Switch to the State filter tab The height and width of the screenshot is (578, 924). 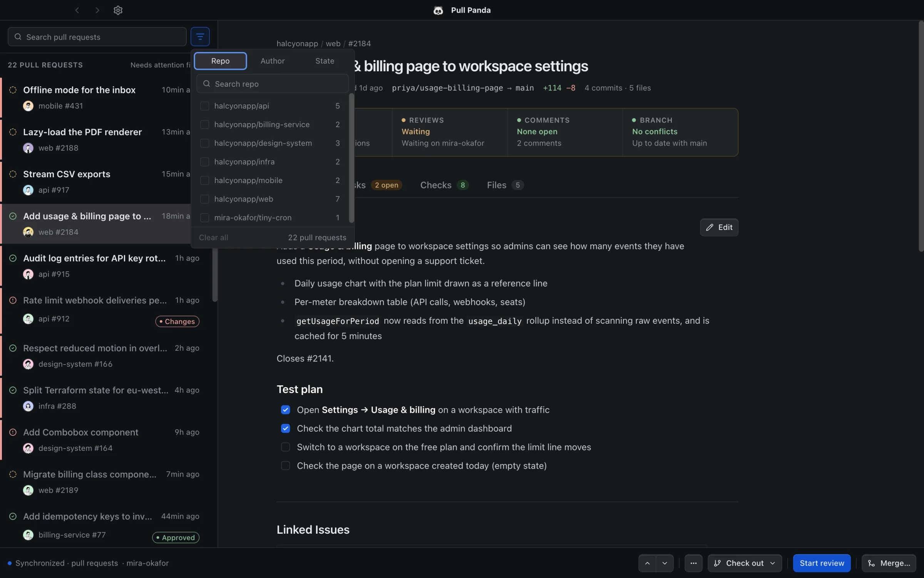point(325,61)
